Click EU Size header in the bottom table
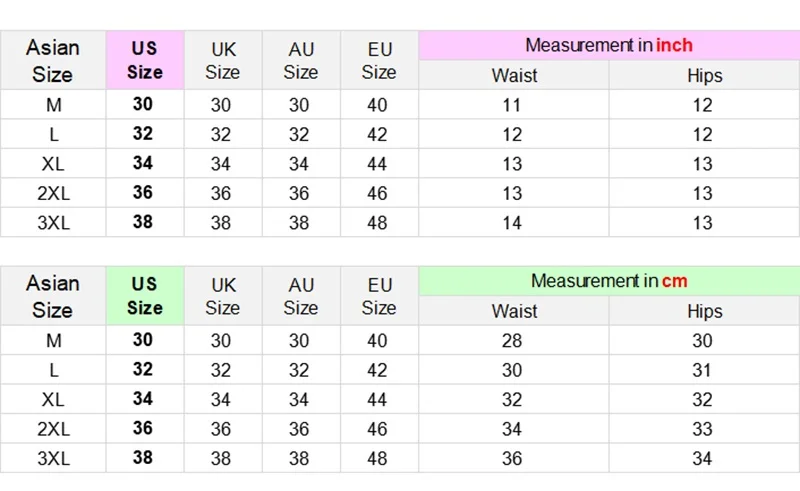Viewport: 800px width, 491px height. [378, 296]
